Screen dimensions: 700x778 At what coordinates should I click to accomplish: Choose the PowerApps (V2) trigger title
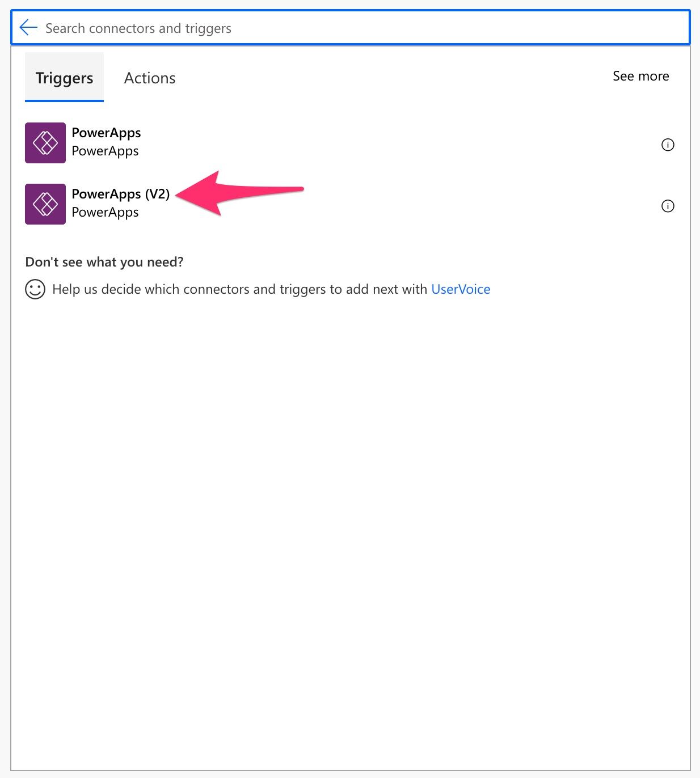pyautogui.click(x=121, y=194)
